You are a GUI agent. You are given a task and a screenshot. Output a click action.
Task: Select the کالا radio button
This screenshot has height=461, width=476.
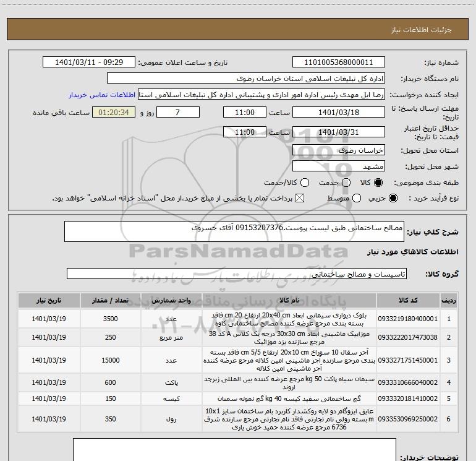(x=378, y=183)
